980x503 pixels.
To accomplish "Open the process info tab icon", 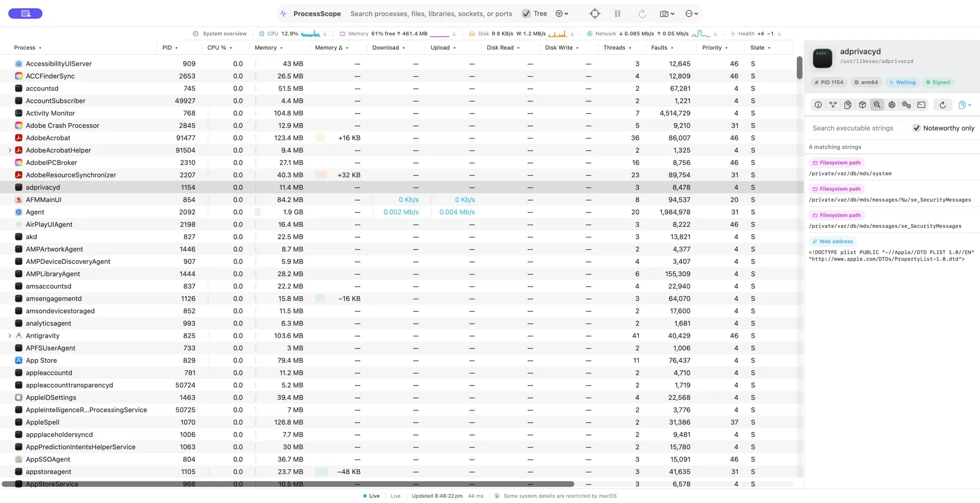I will pos(818,105).
